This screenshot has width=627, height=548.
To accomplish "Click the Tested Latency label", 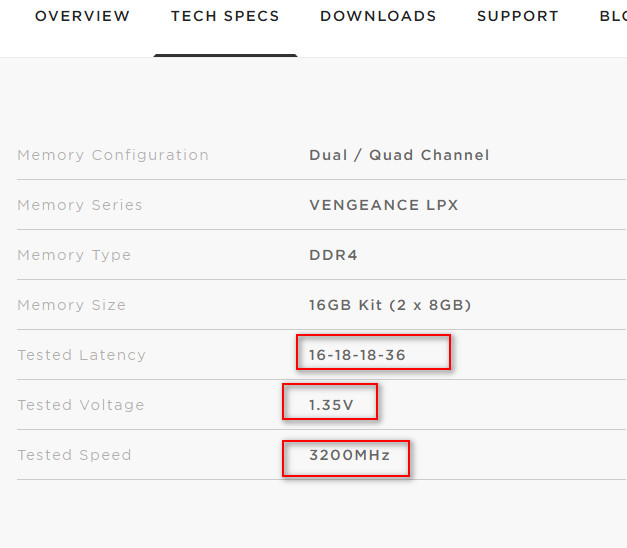I will pyautogui.click(x=82, y=355).
